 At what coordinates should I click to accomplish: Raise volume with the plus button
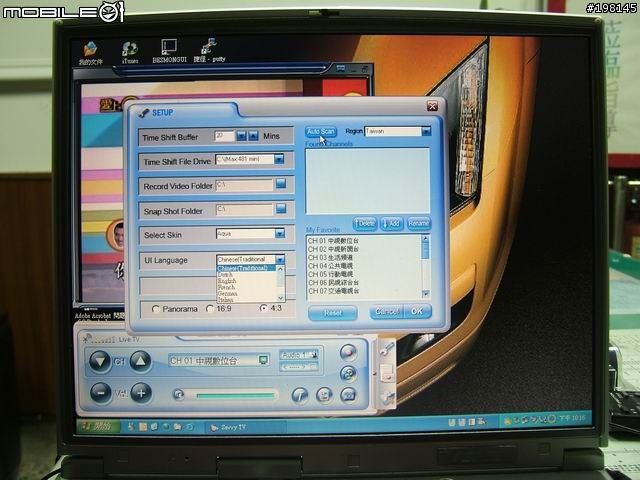point(141,393)
